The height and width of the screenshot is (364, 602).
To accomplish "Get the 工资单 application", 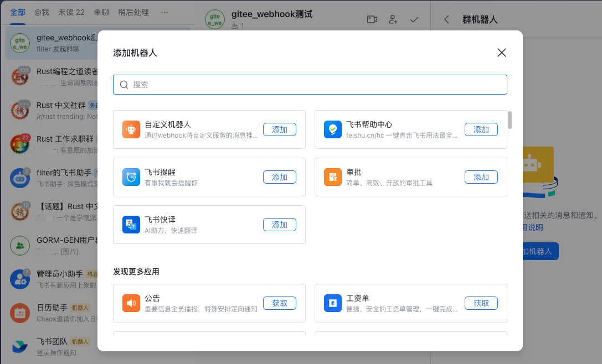I will coord(481,303).
